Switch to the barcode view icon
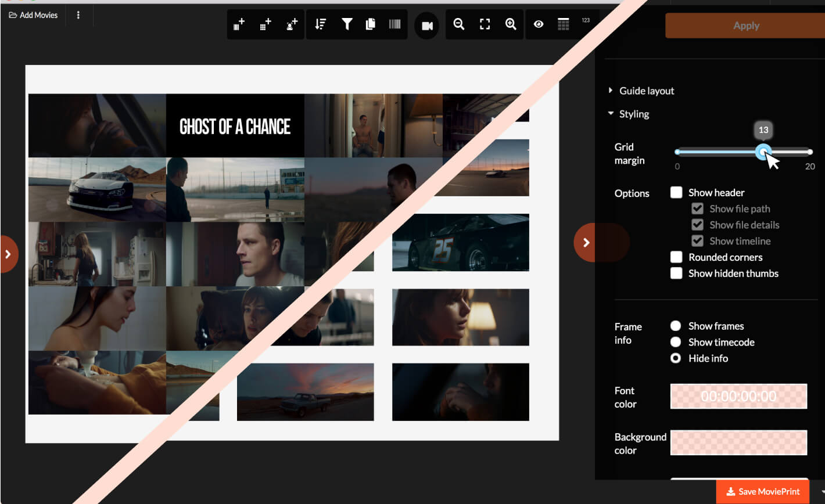825x504 pixels. pyautogui.click(x=394, y=24)
